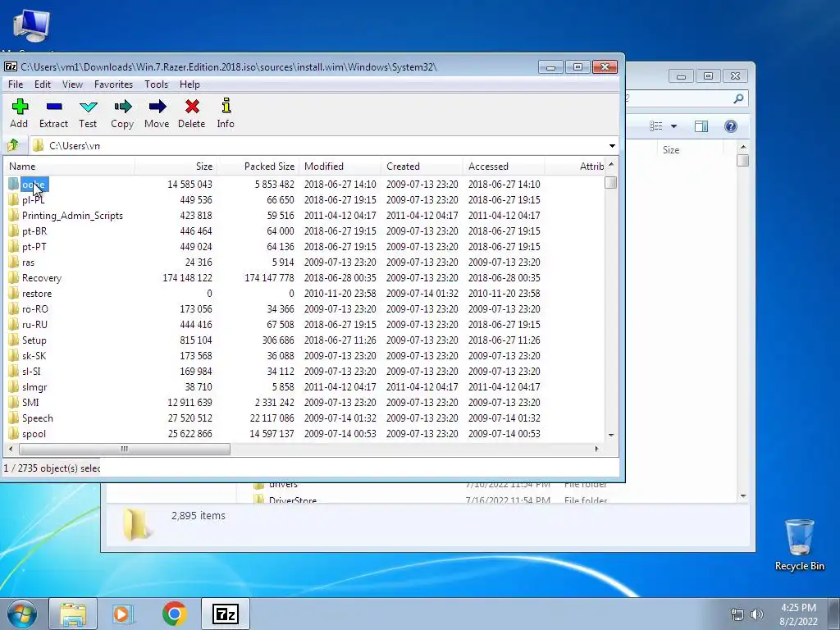Open the Favorites menu
The width and height of the screenshot is (840, 630).
(x=113, y=84)
